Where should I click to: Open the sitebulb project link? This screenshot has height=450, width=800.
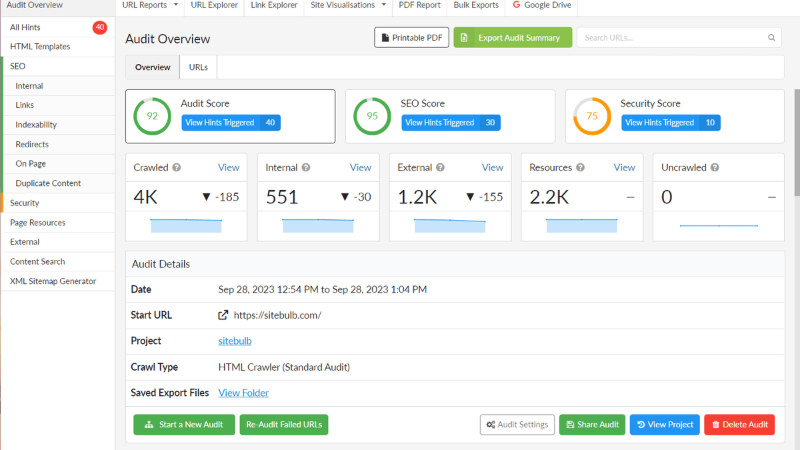point(235,341)
